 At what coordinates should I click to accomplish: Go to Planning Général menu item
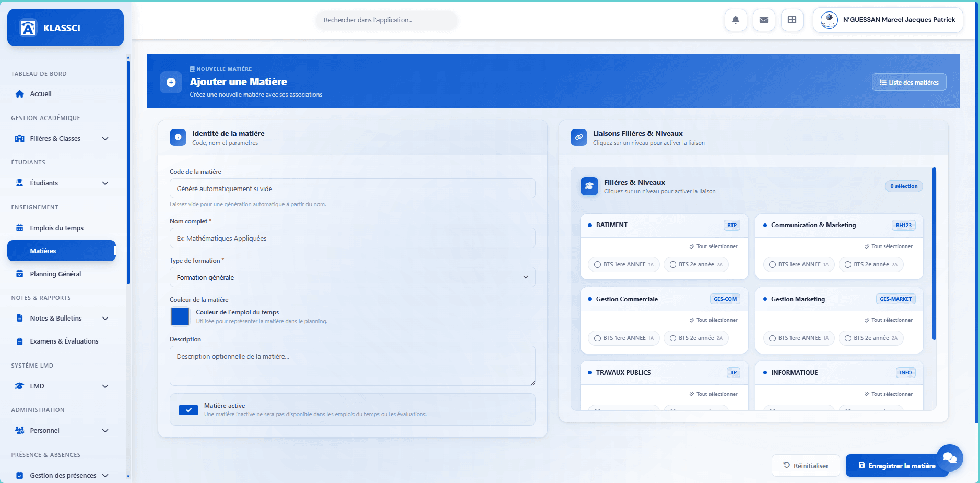(x=55, y=274)
